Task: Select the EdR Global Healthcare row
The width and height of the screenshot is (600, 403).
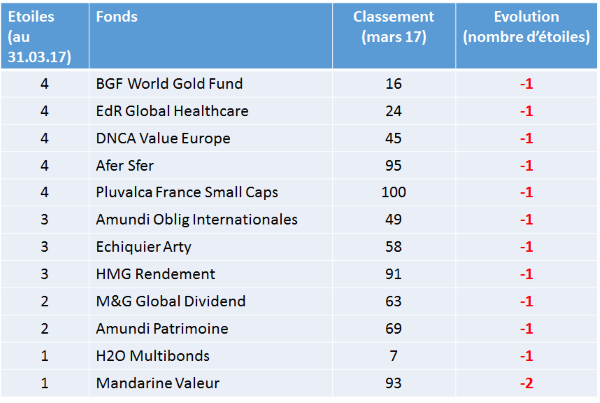Action: coord(298,111)
